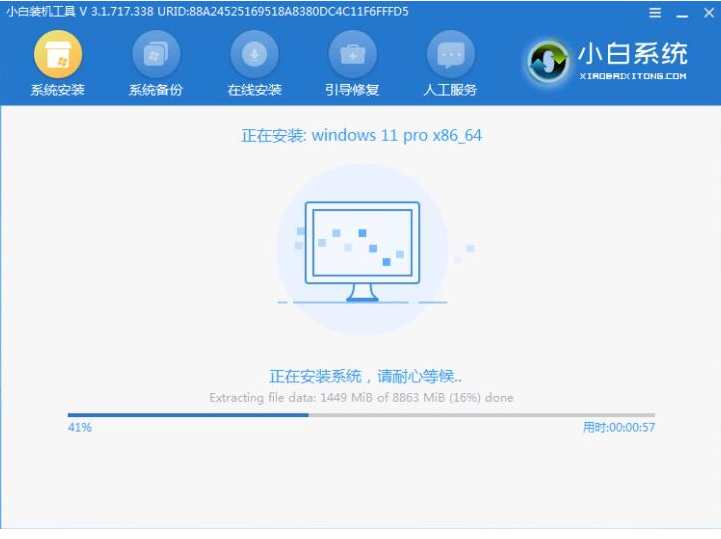This screenshot has height=539, width=721.
Task: Click the round 小白系统 logo emblem
Action: pyautogui.click(x=549, y=62)
